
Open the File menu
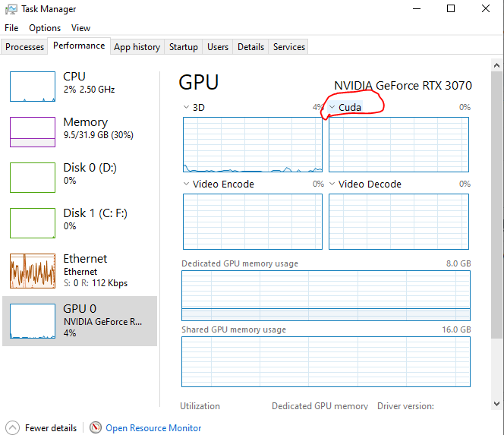[11, 28]
